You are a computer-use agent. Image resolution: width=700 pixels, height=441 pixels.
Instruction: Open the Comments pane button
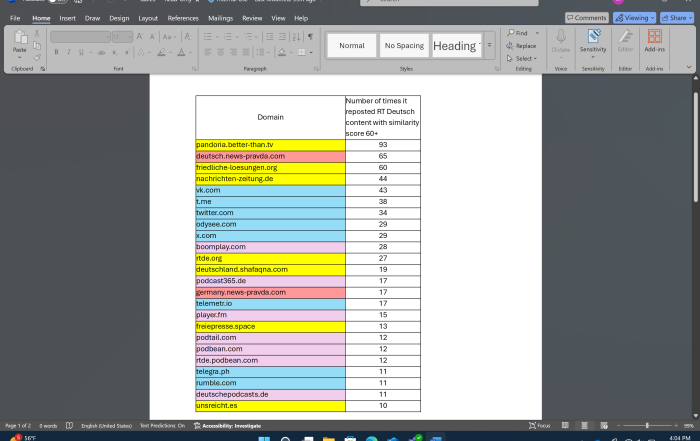pos(587,18)
